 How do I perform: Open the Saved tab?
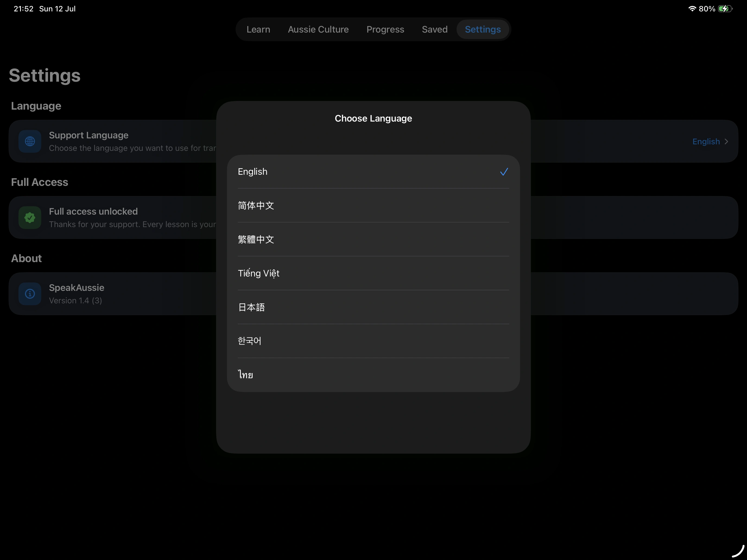pos(435,29)
